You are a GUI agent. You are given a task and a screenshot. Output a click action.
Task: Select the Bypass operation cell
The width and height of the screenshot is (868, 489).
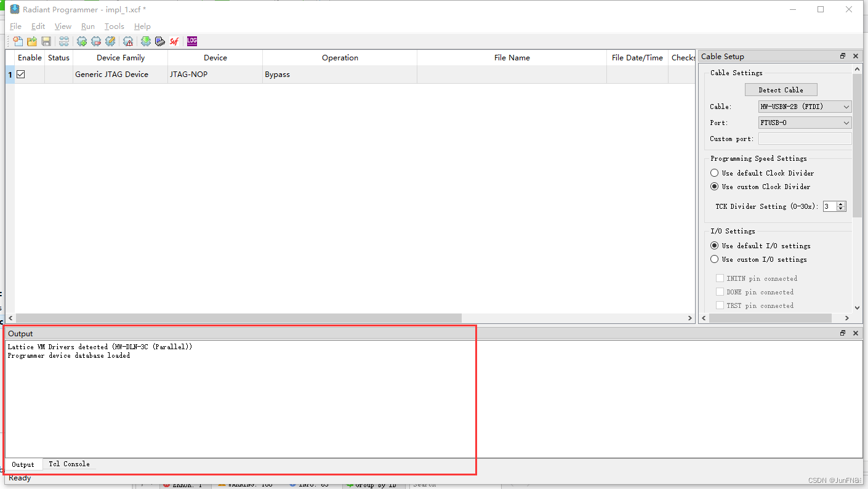[x=340, y=75]
